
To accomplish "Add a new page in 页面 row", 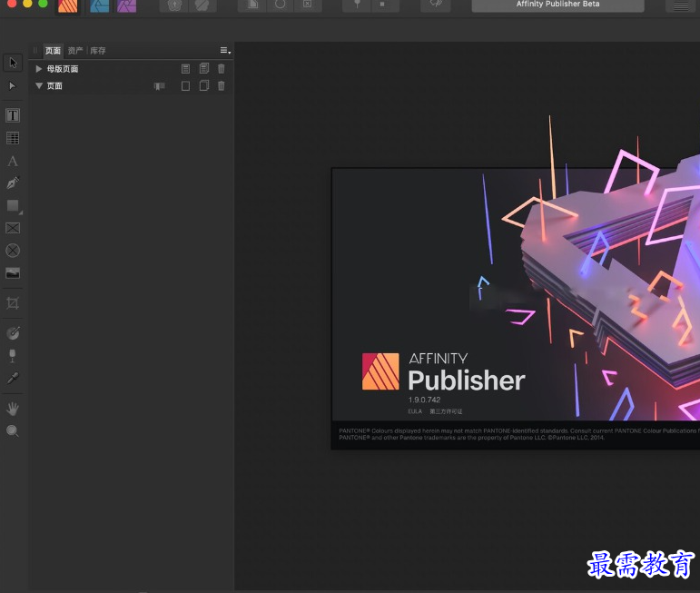I will 186,86.
